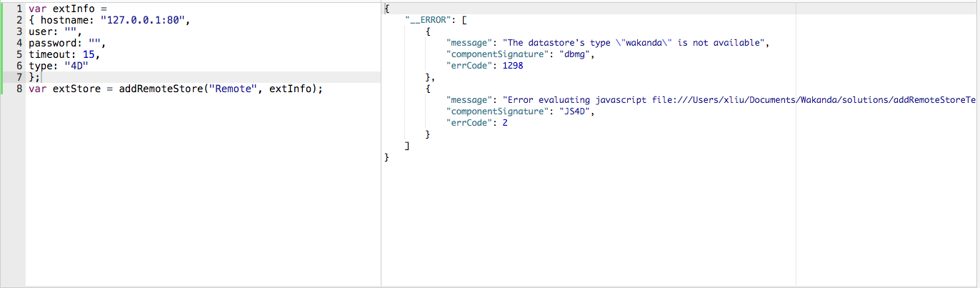Click the errCode value 2 line
The width and height of the screenshot is (980, 288).
pos(476,123)
